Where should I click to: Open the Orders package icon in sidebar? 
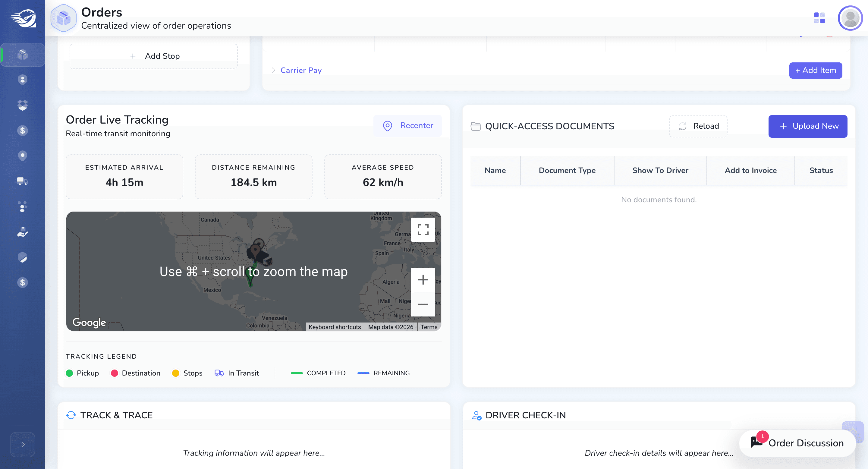pos(23,55)
